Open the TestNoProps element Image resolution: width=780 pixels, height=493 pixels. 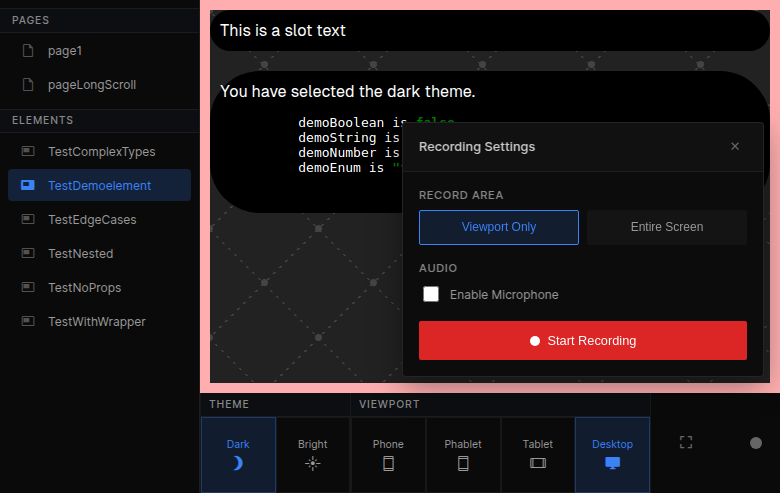click(84, 288)
